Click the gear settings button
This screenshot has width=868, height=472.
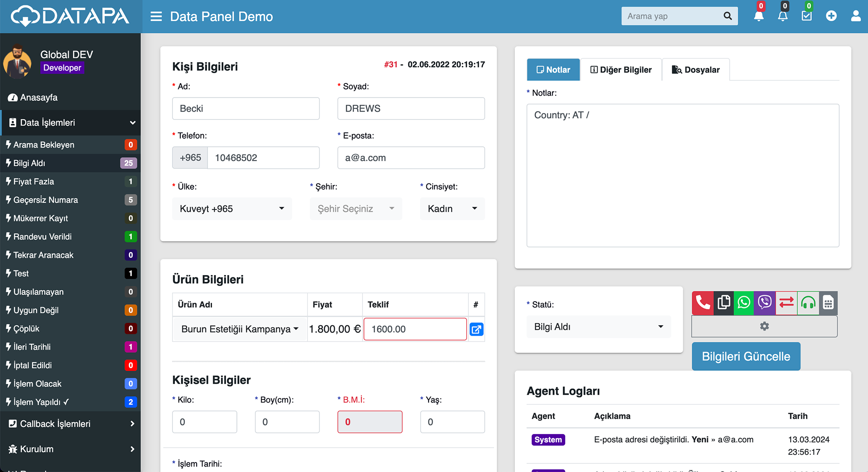coord(764,326)
